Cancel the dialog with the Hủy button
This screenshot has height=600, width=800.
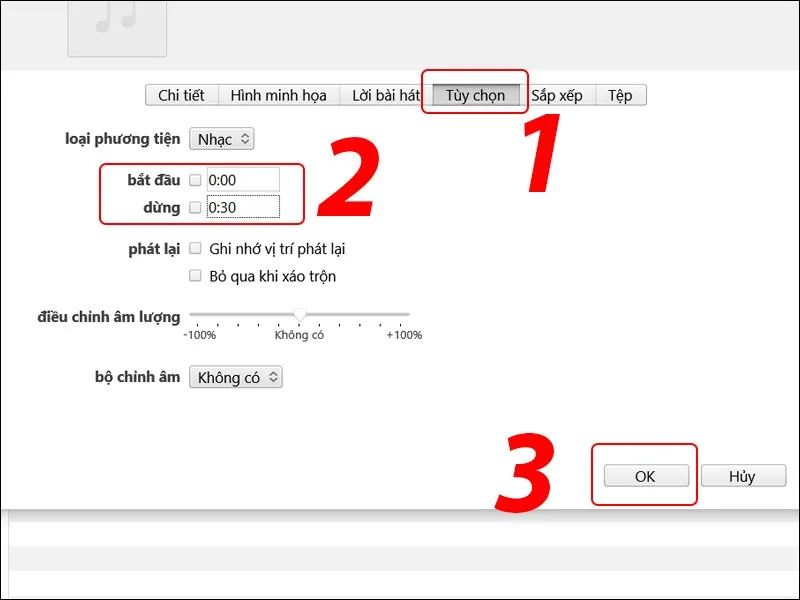741,476
